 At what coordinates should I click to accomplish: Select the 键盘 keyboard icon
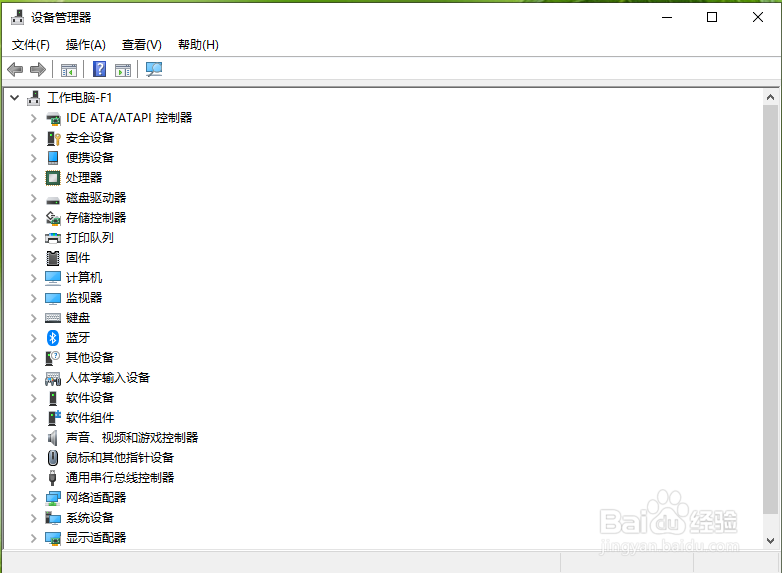pyautogui.click(x=53, y=318)
